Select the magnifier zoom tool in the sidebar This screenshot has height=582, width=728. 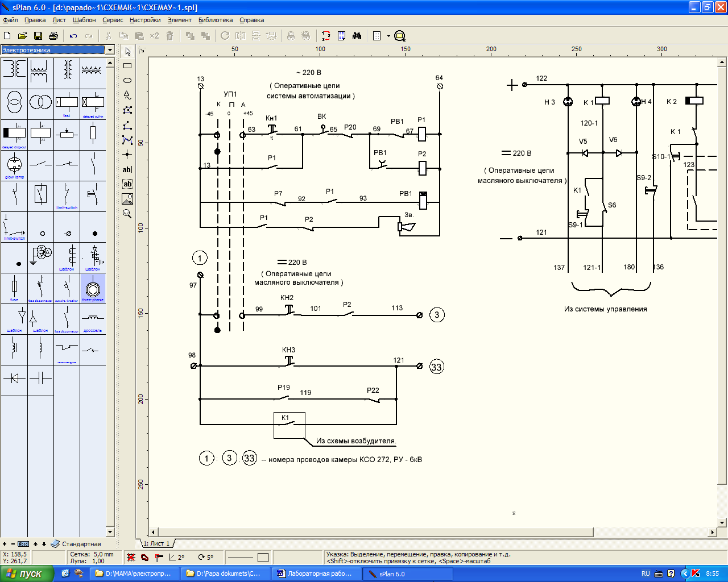click(127, 214)
